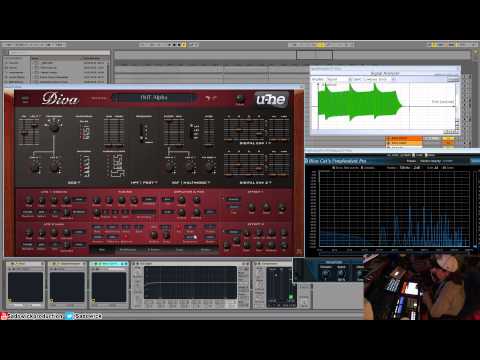Viewport: 480px width, 360px height.
Task: Click the first Tuning section knob
Action: pyautogui.click(x=97, y=200)
